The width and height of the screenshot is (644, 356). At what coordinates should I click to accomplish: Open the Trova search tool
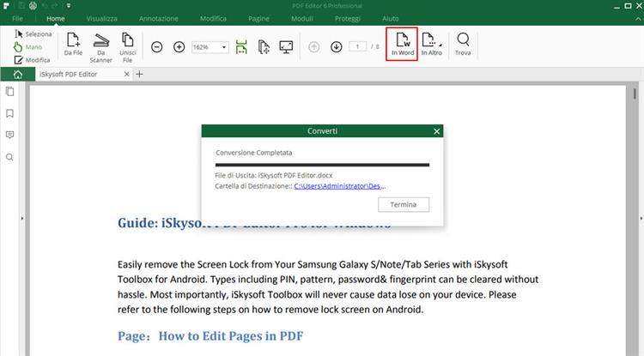(463, 44)
